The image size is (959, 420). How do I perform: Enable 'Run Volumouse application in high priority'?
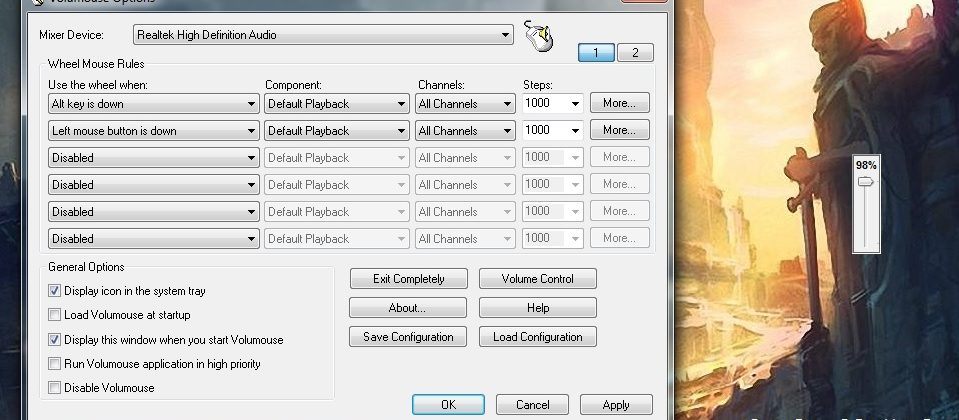pos(55,364)
